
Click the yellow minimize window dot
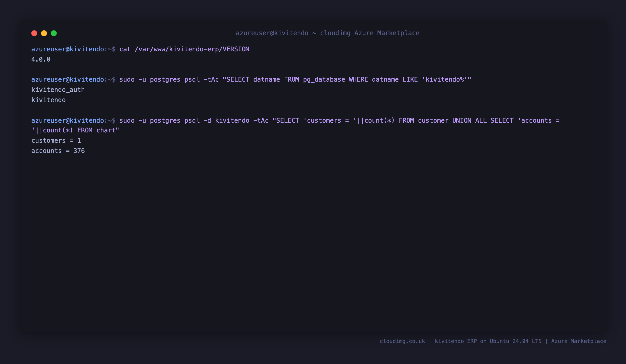(x=44, y=33)
